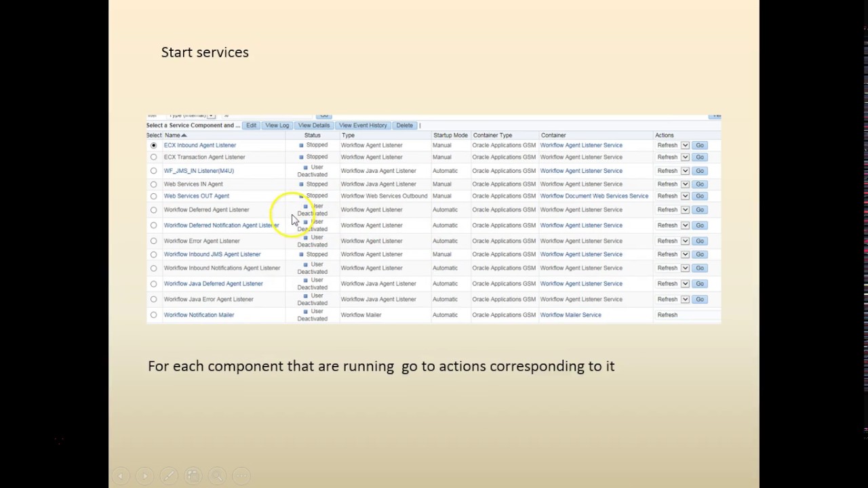
Task: Click the slideshow zoom magnifier icon
Action: tap(217, 476)
